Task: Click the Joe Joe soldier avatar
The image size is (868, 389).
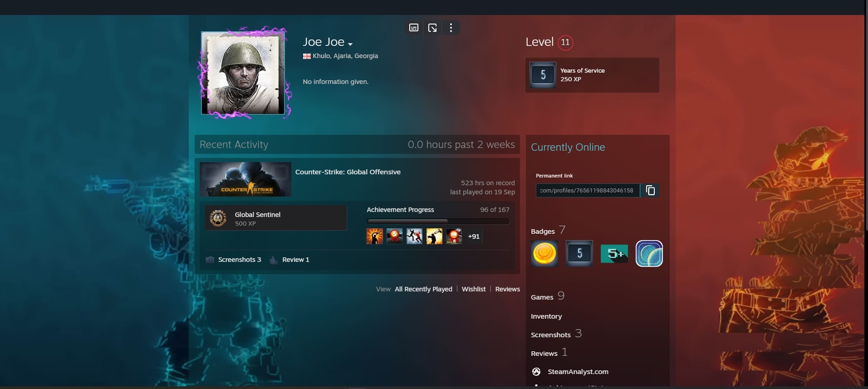Action: coord(243,73)
